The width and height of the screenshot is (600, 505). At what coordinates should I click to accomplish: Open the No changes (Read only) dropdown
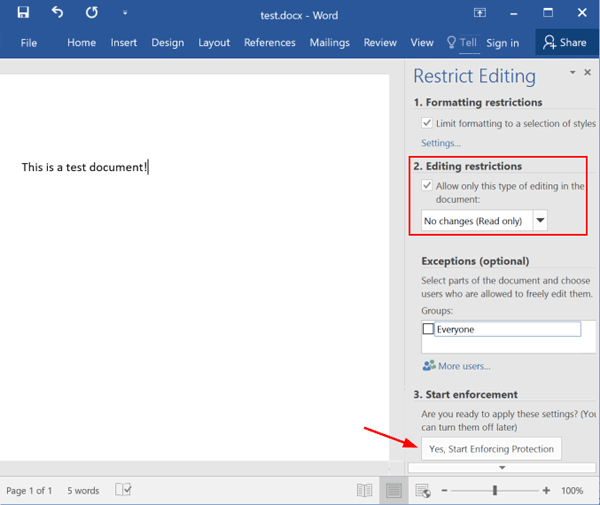pyautogui.click(x=540, y=220)
